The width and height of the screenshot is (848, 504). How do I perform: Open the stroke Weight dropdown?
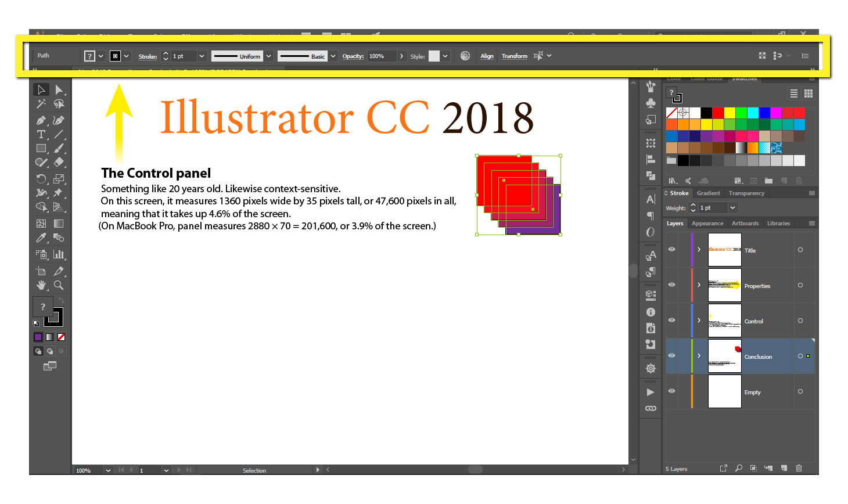click(732, 207)
